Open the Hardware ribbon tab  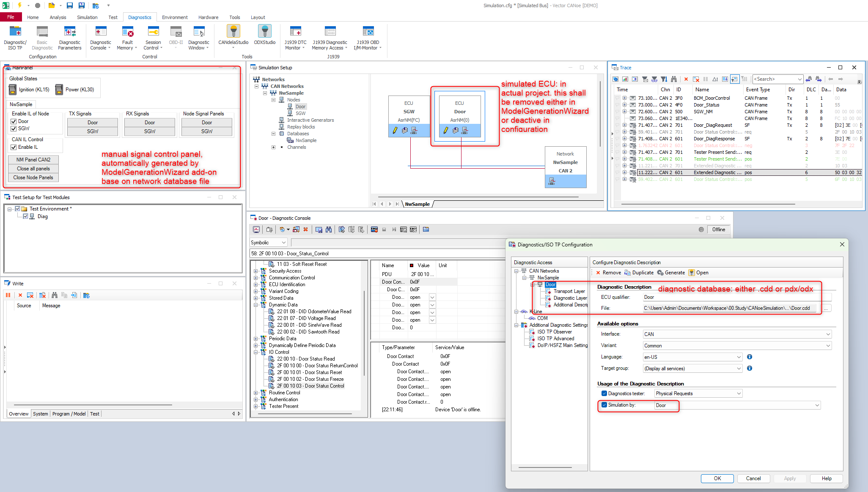209,17
